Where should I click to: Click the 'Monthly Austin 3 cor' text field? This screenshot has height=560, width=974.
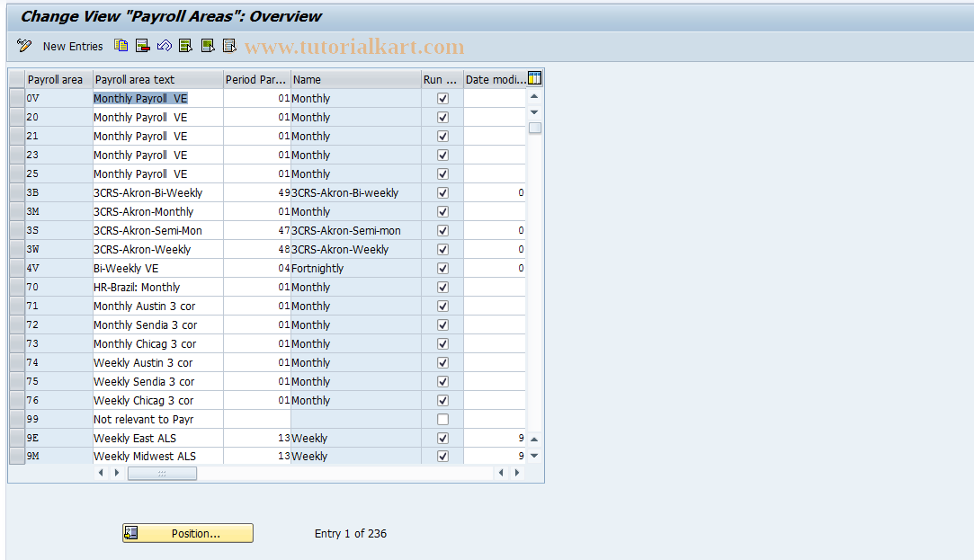(x=157, y=307)
